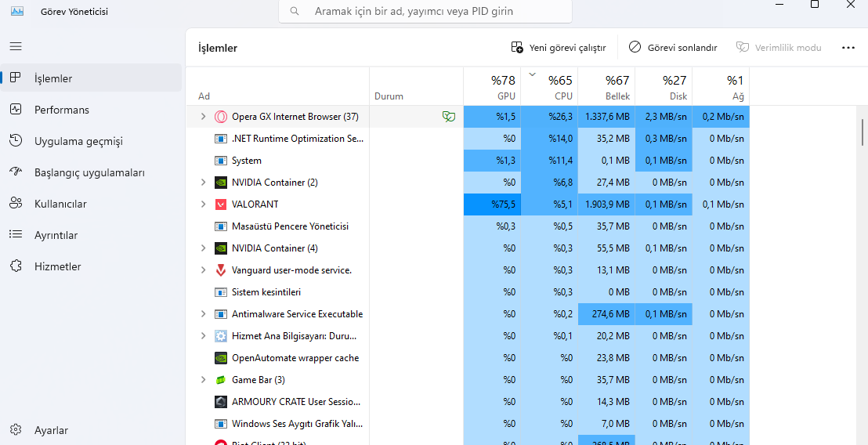
Task: Click the Performans heartbeat icon
Action: (16, 109)
